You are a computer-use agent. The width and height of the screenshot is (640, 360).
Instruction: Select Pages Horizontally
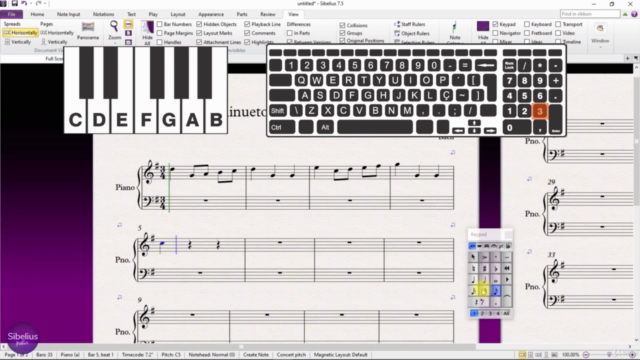[x=57, y=33]
